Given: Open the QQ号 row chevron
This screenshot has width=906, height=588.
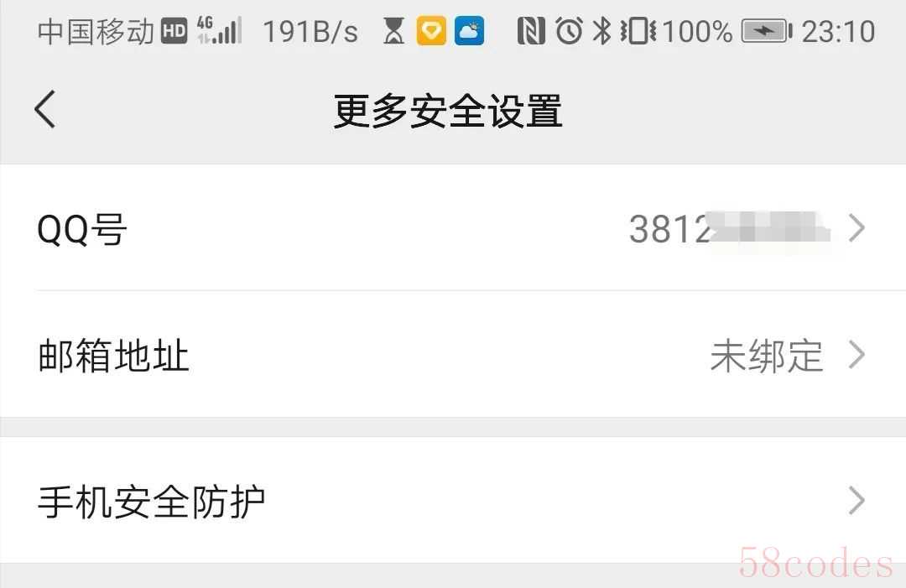Looking at the screenshot, I should tap(857, 228).
